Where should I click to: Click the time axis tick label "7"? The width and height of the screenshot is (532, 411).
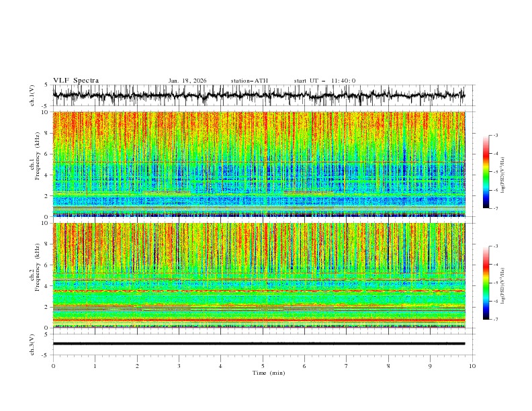(x=347, y=366)
